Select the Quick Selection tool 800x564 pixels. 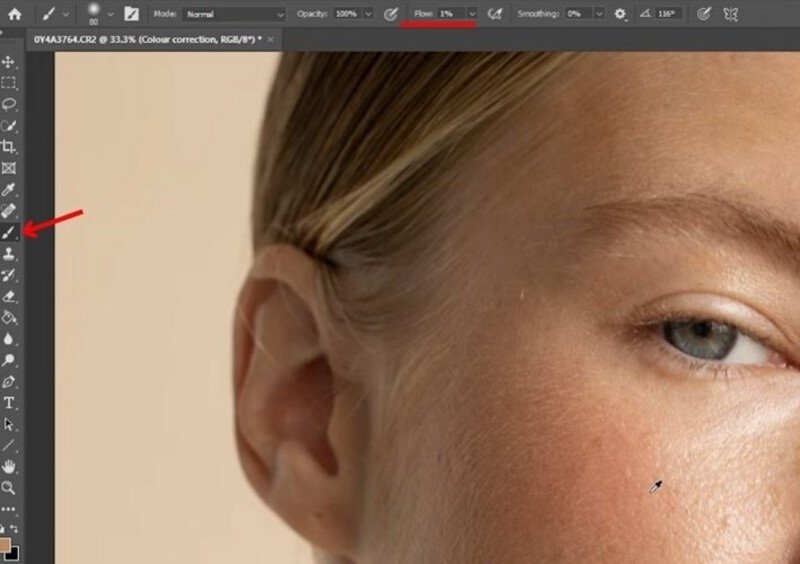click(8, 126)
